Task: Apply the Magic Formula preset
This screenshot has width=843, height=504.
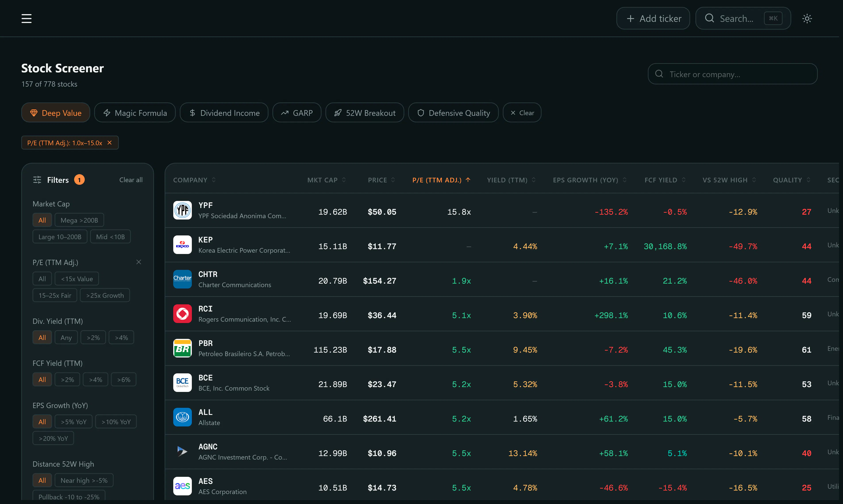Action: [135, 113]
